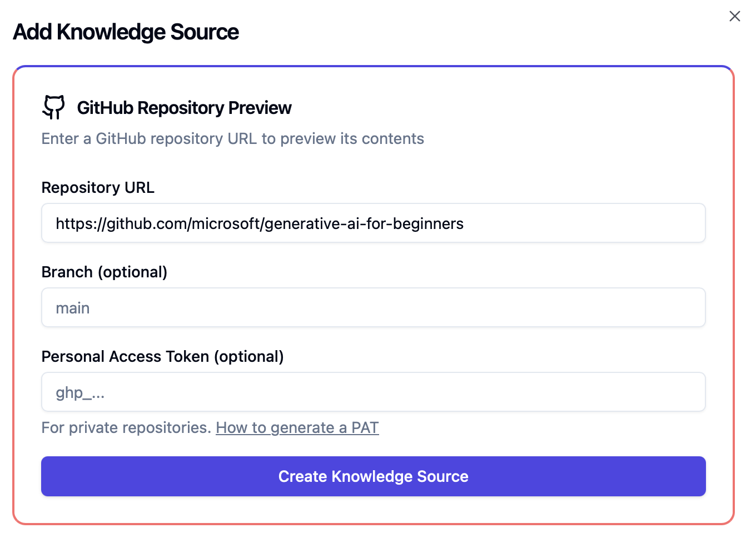Click 'Enter a GitHub repository URL' description text
Image resolution: width=756 pixels, height=538 pixels.
pyautogui.click(x=233, y=138)
